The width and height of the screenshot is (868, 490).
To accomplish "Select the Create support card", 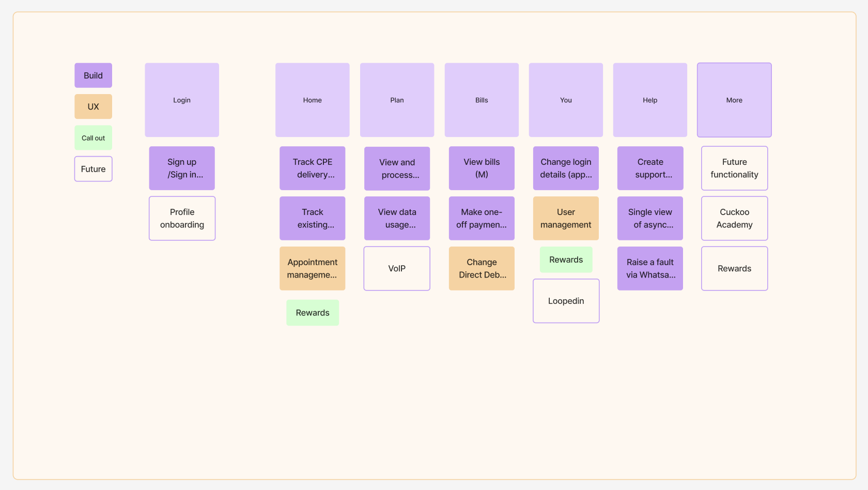I will pyautogui.click(x=650, y=169).
